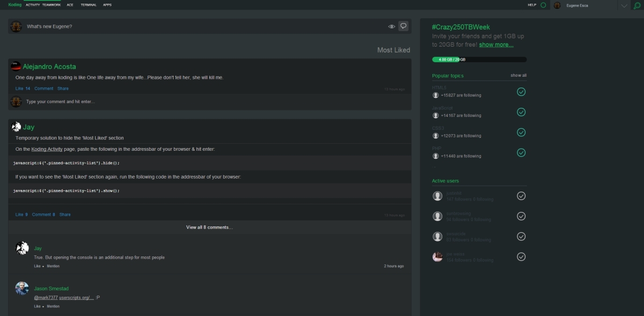
Task: Open the message bubble icon on the post box
Action: coord(404,26)
